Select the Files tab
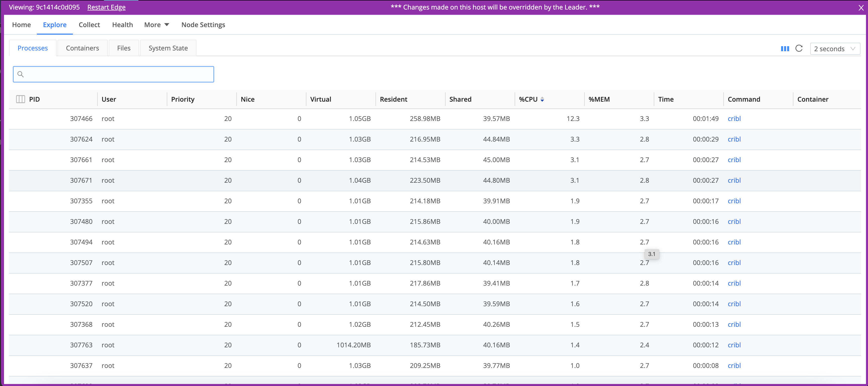Viewport: 868px width, 386px height. pos(124,48)
